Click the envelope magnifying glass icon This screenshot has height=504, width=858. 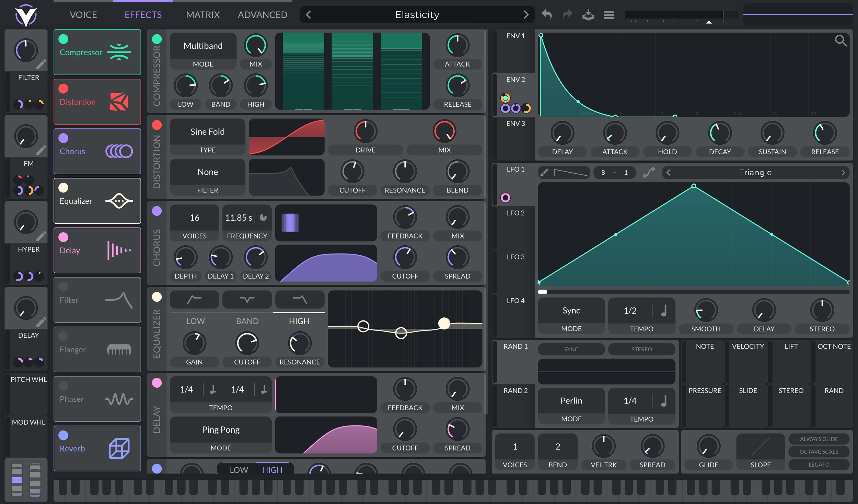(840, 41)
